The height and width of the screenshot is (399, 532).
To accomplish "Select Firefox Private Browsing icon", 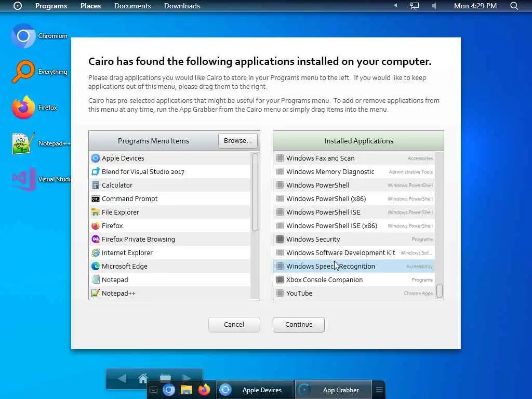I will [x=96, y=239].
